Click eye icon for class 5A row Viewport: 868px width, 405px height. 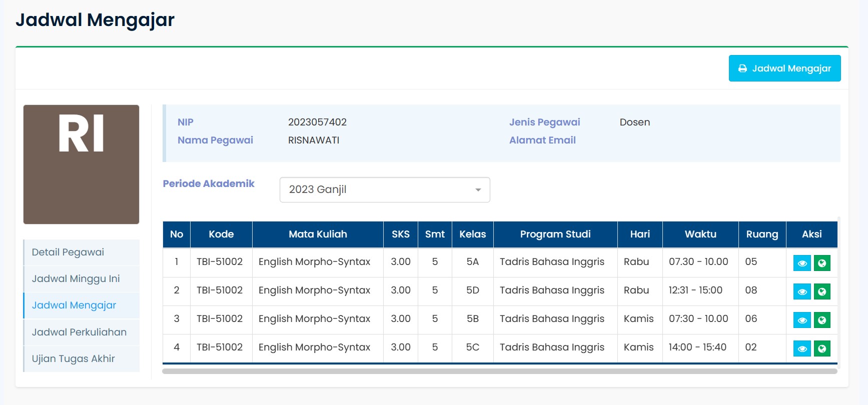tap(802, 263)
